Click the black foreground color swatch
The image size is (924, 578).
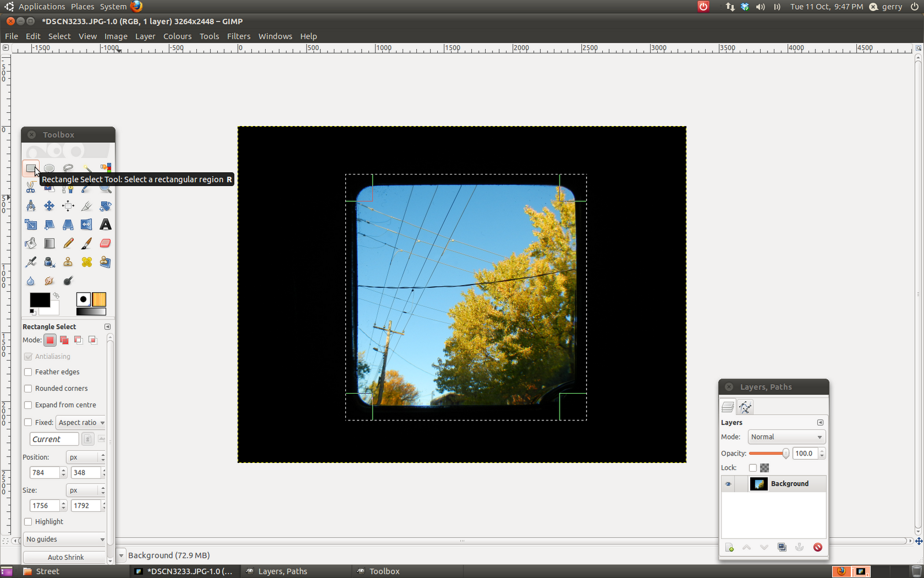click(39, 299)
